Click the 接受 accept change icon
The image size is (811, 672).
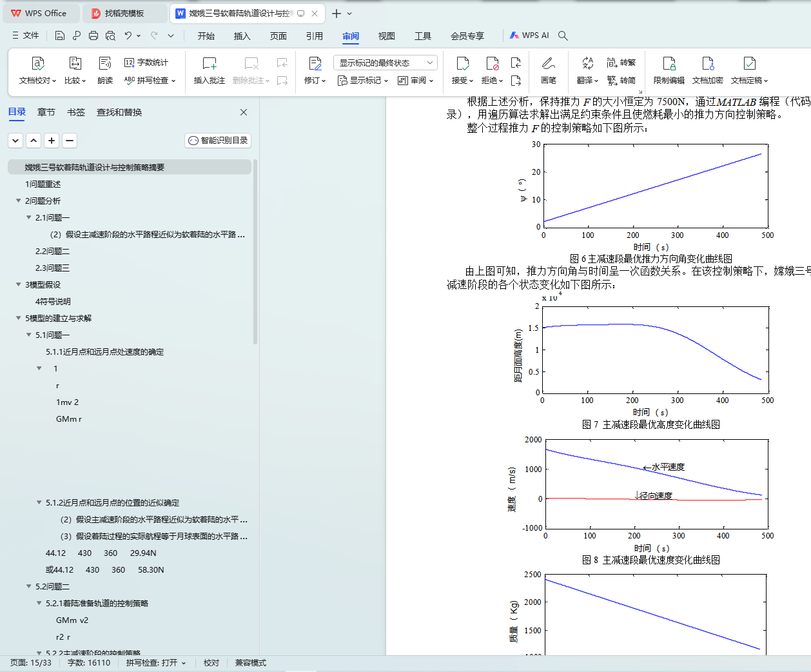462,63
